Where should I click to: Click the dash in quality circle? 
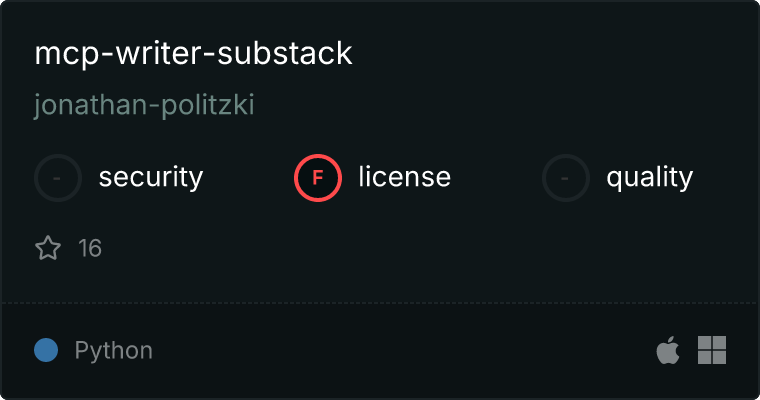coord(566,178)
